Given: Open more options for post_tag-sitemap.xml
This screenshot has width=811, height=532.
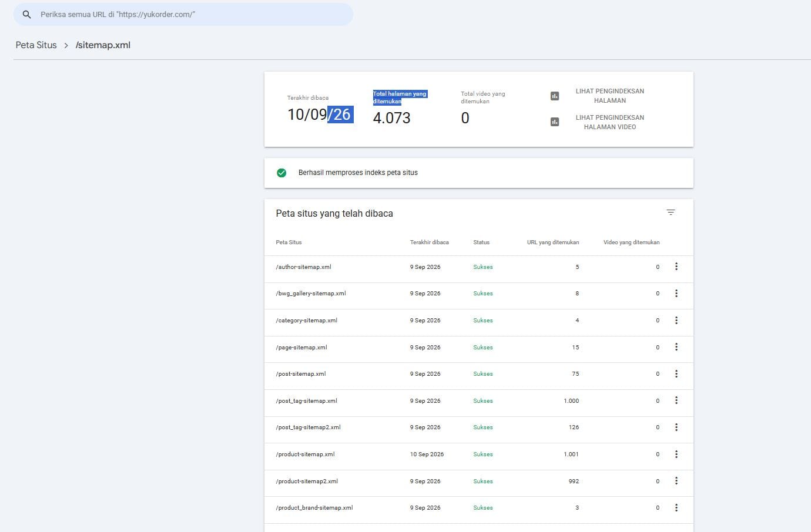Looking at the screenshot, I should tap(676, 400).
